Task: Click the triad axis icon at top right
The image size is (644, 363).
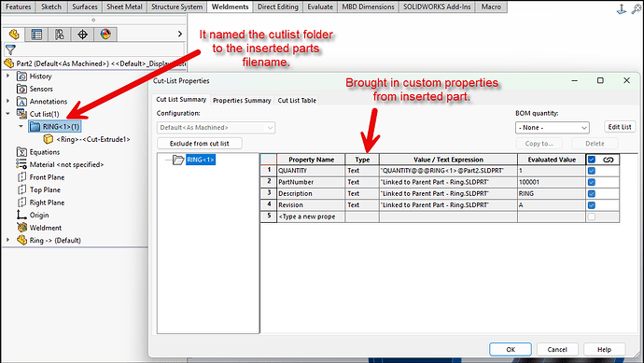Action: click(x=622, y=9)
